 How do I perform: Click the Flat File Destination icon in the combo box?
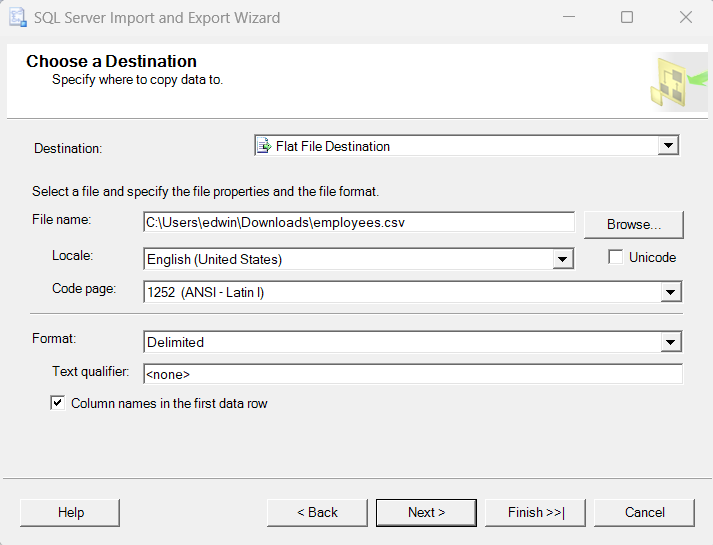[x=264, y=146]
